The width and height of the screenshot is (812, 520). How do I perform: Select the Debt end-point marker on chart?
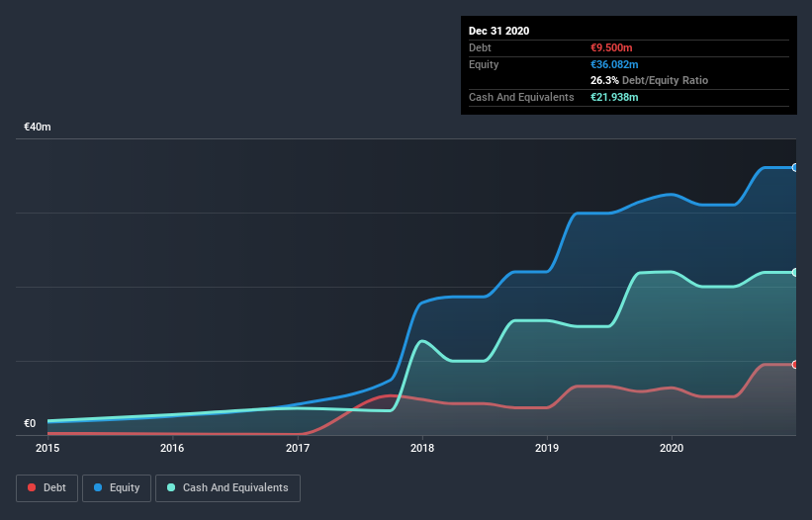(795, 365)
